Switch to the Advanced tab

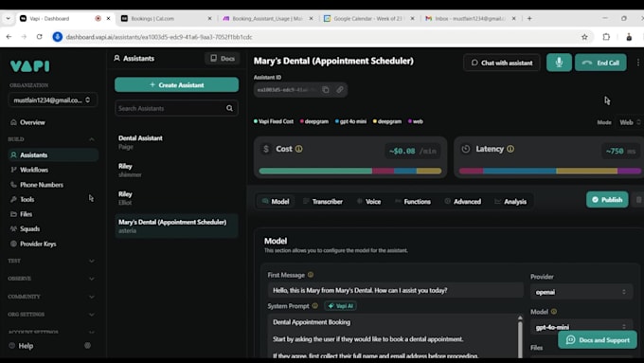pyautogui.click(x=463, y=202)
